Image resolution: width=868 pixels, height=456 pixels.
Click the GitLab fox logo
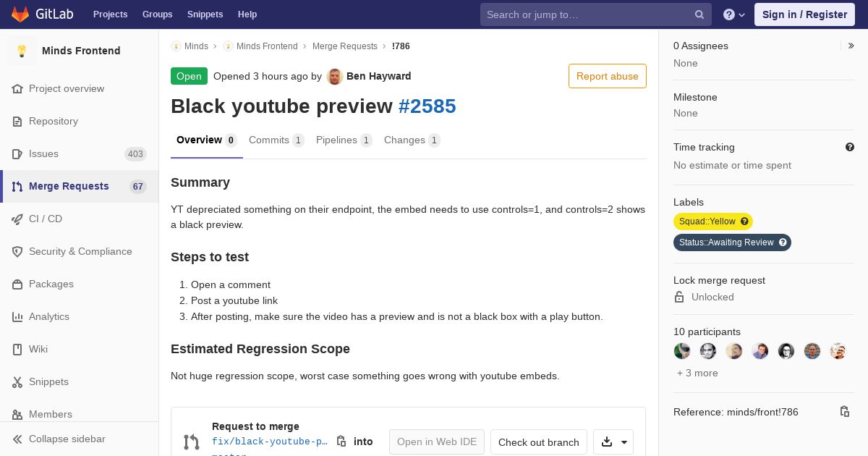tap(20, 14)
